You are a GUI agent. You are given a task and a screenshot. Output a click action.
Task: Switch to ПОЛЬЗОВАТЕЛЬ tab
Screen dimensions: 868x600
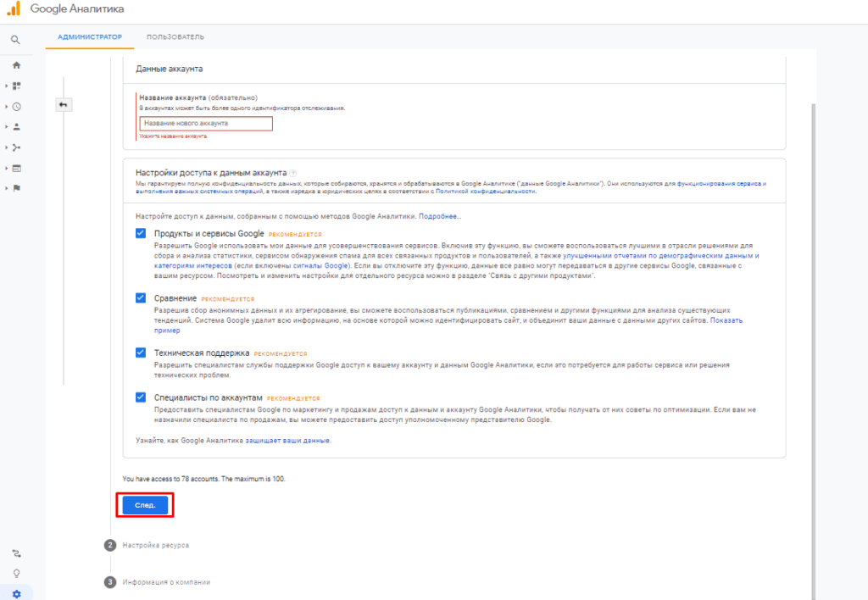(x=175, y=36)
